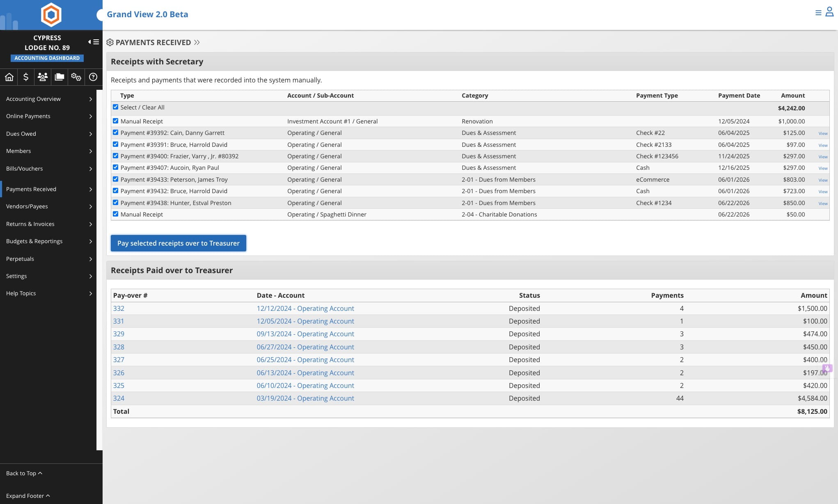Click the Payment Date column header
This screenshot has height=504, width=838.
coord(739,96)
